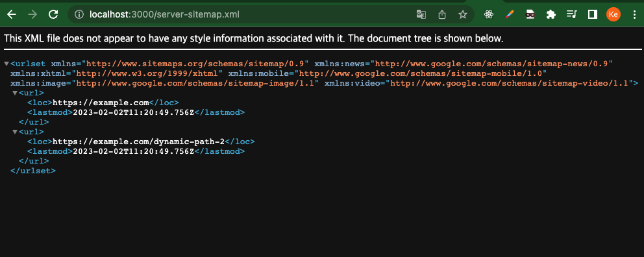Collapse the dynamic-path-2 url node

tap(15, 132)
